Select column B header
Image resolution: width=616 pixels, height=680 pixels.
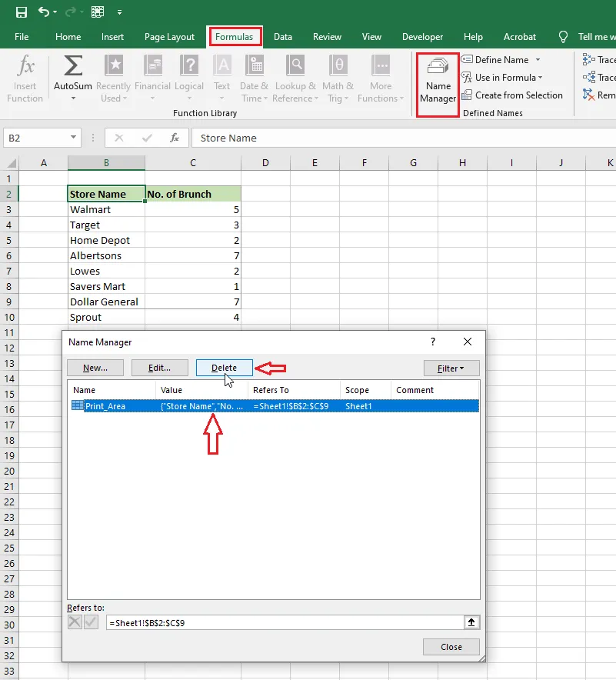(x=106, y=162)
